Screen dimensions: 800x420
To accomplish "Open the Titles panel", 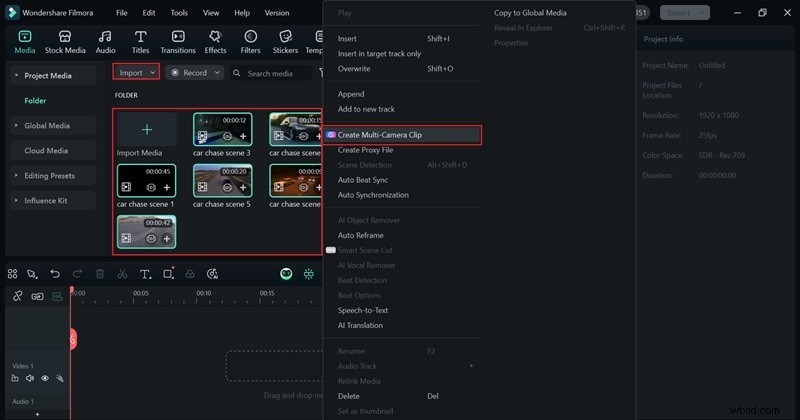I will pyautogui.click(x=140, y=41).
